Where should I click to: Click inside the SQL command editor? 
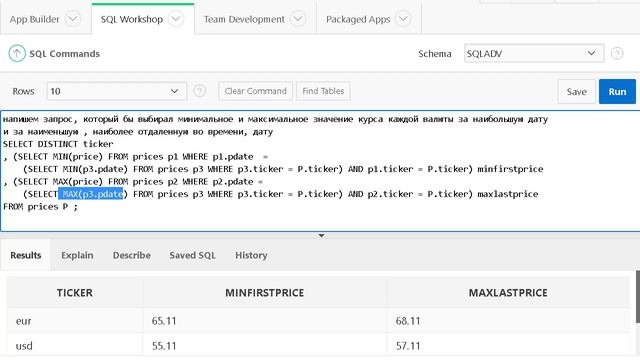pos(320,171)
